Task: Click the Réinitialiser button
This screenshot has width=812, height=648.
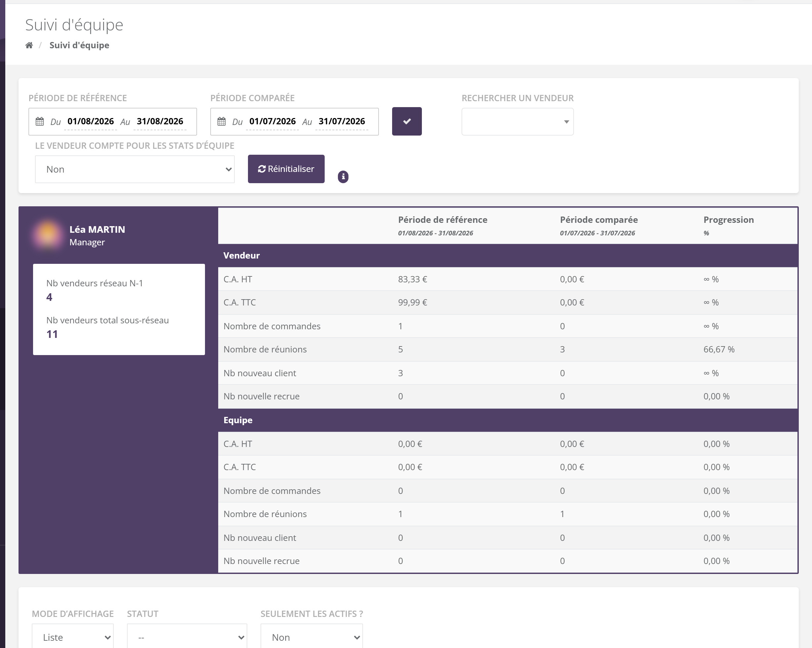Action: [286, 169]
